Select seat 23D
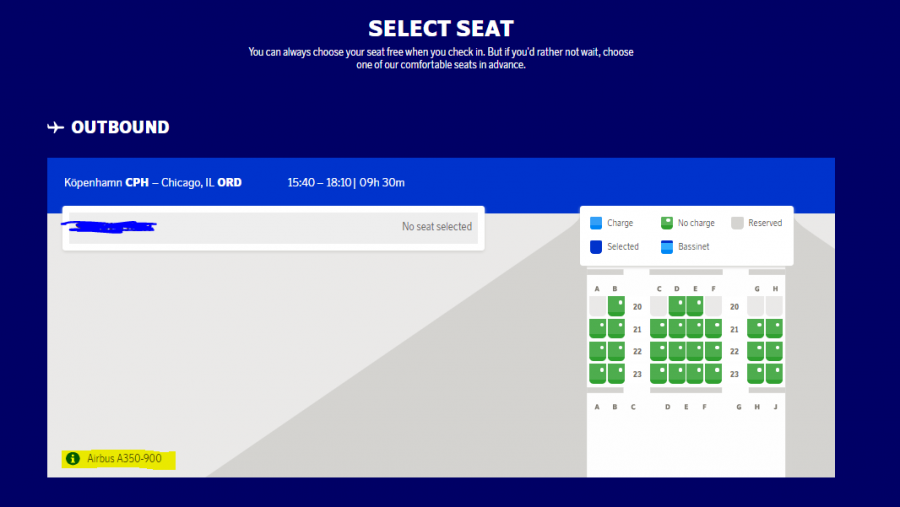900x507 pixels. tap(677, 373)
